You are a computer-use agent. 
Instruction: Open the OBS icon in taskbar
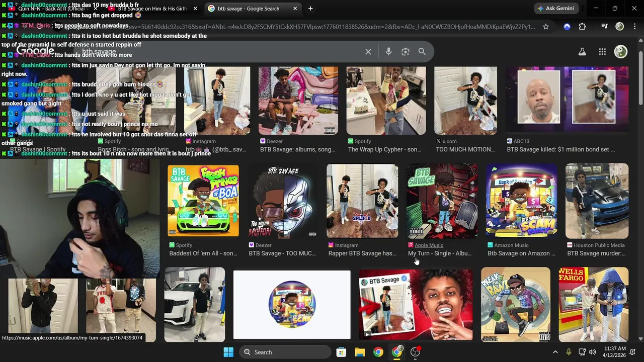416,352
